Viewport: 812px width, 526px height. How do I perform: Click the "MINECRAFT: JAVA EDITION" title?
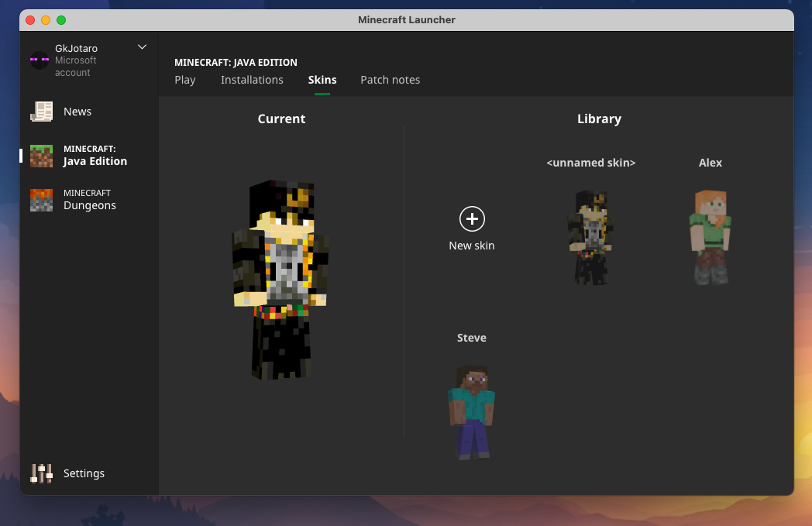(236, 62)
